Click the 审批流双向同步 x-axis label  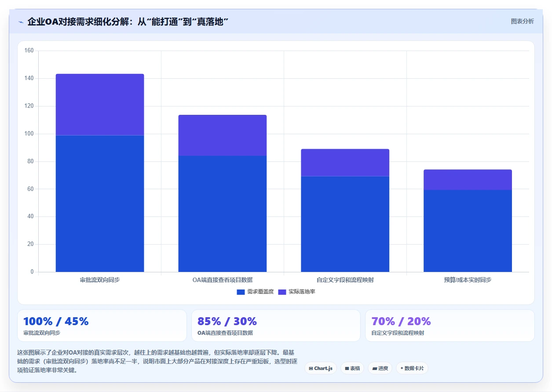pyautogui.click(x=100, y=280)
